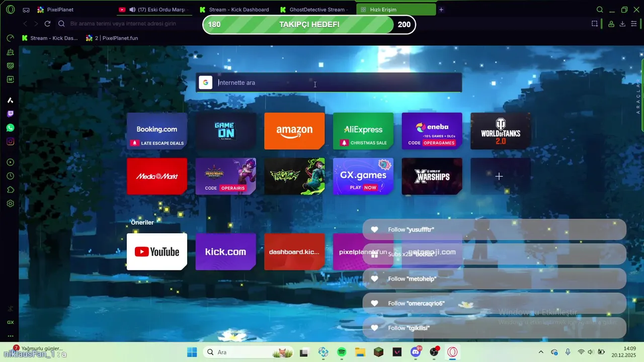Open the Player icon in sidebar
Screen dimensions: 644x362
pos(10,162)
